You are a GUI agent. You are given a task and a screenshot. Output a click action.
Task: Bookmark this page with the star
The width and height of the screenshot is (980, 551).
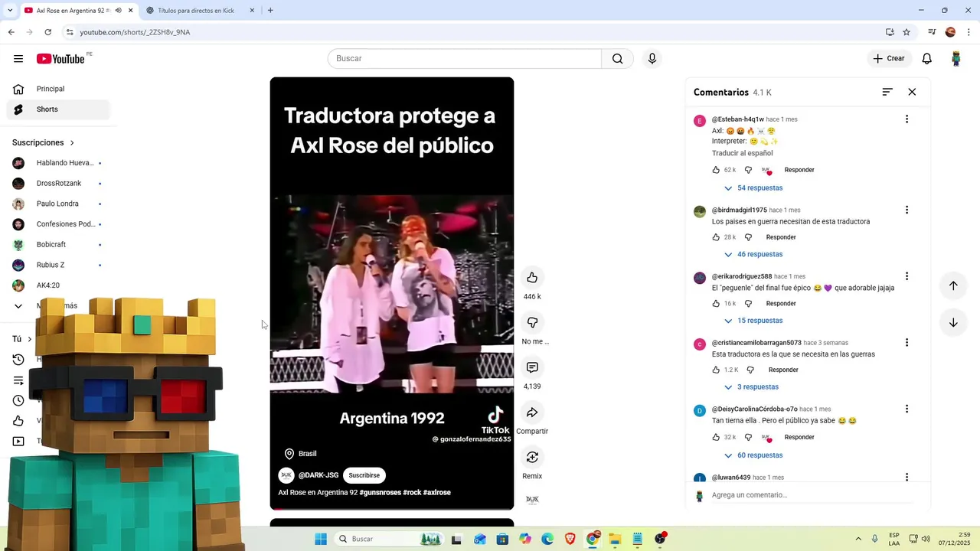[906, 32]
